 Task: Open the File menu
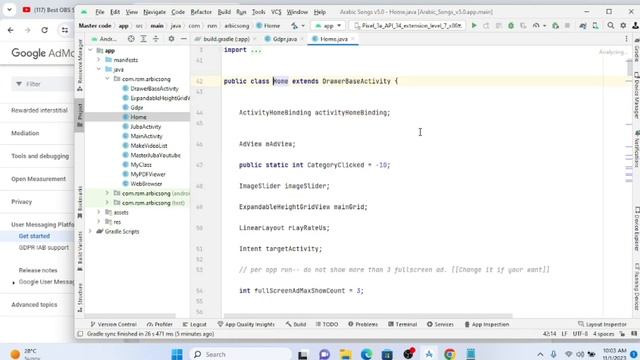[x=100, y=12]
